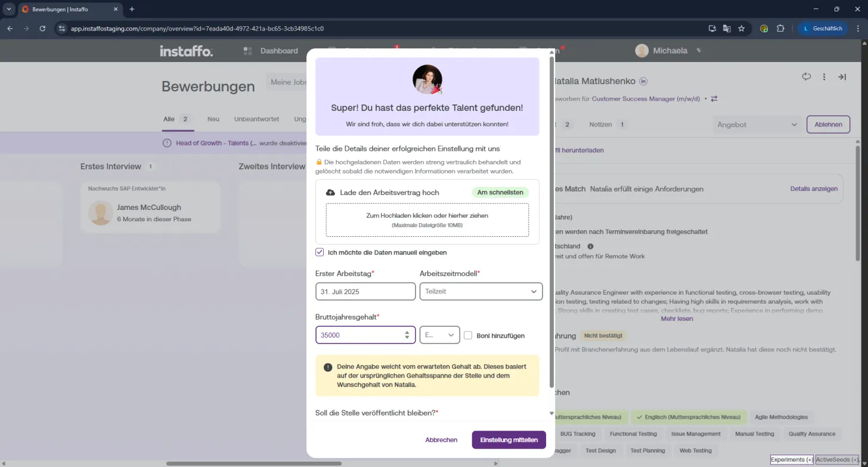
Task: Open the Angebot status dropdown
Action: [x=757, y=125]
